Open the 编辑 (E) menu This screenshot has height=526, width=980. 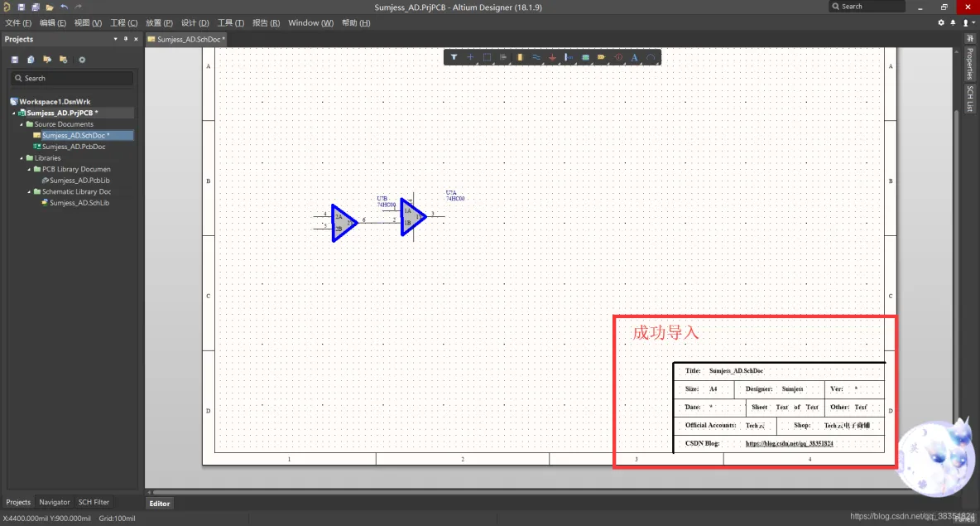(52, 22)
